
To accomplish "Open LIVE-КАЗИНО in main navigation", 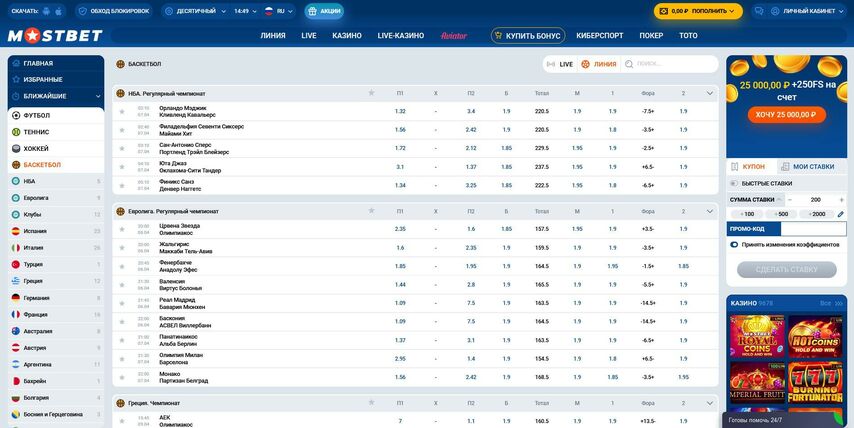I will (401, 35).
